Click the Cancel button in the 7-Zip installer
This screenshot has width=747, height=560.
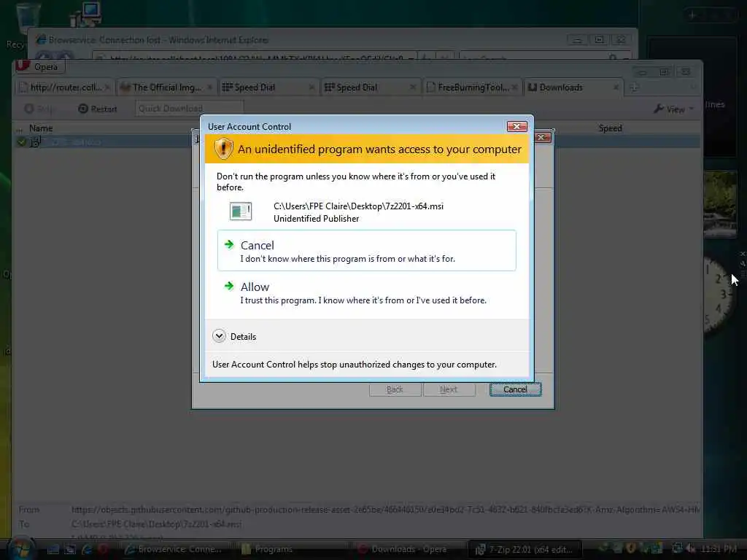click(x=515, y=389)
